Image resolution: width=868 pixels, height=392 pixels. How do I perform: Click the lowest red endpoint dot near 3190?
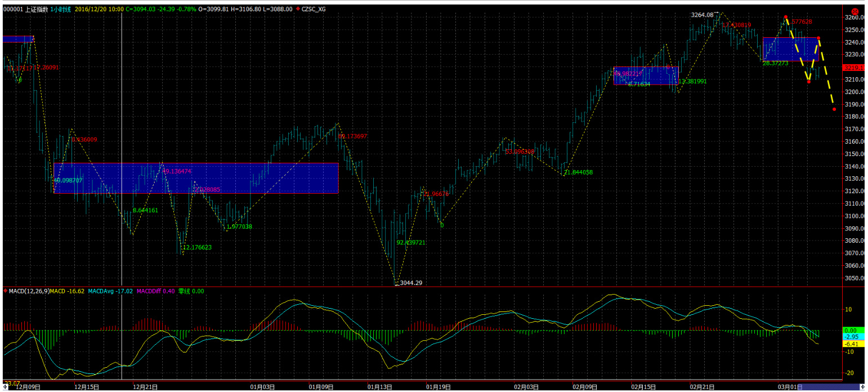834,109
